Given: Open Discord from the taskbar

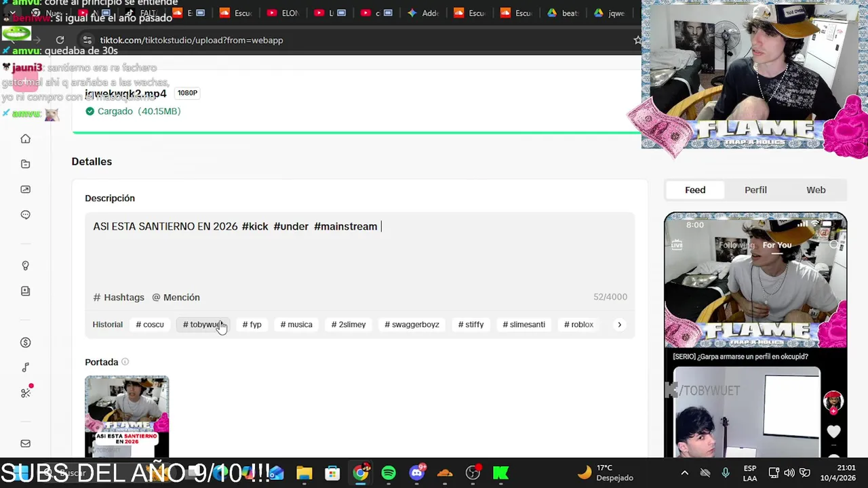Looking at the screenshot, I should pos(417,473).
